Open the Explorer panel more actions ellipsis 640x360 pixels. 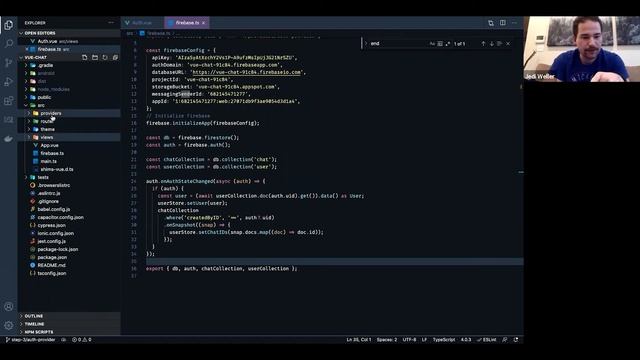click(111, 23)
